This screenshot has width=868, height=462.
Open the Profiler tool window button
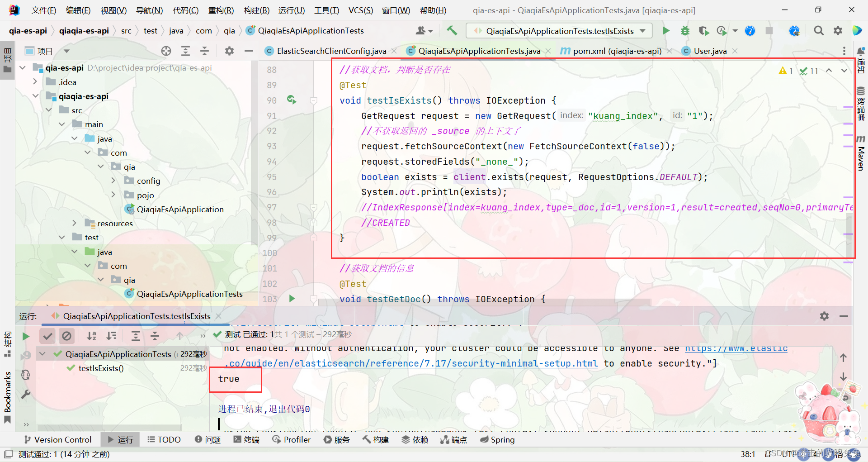click(292, 439)
